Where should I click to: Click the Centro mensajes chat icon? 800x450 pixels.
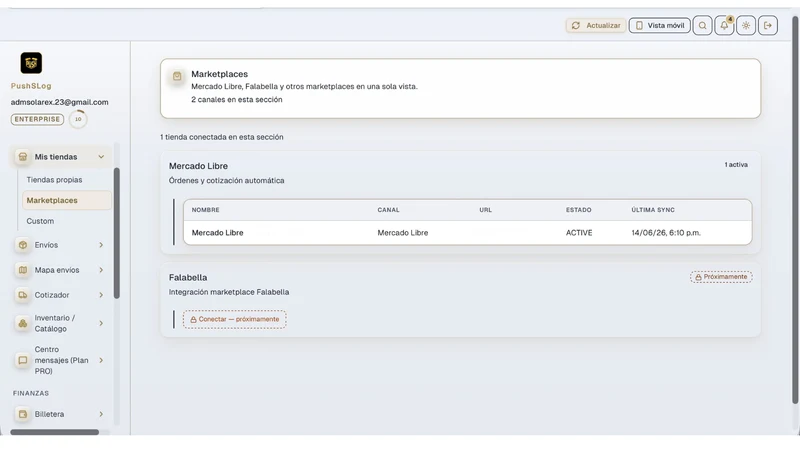tap(22, 360)
